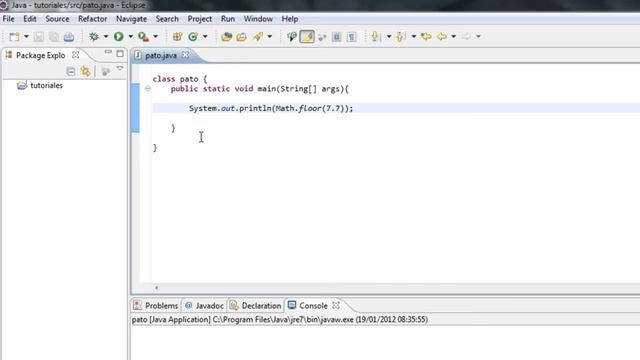Image resolution: width=640 pixels, height=360 pixels.
Task: Click the Save All toolbar icon
Action: click(53, 37)
